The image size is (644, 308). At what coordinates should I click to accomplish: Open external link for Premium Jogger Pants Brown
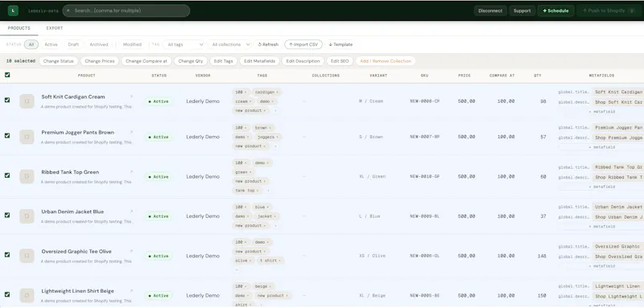(x=131, y=133)
